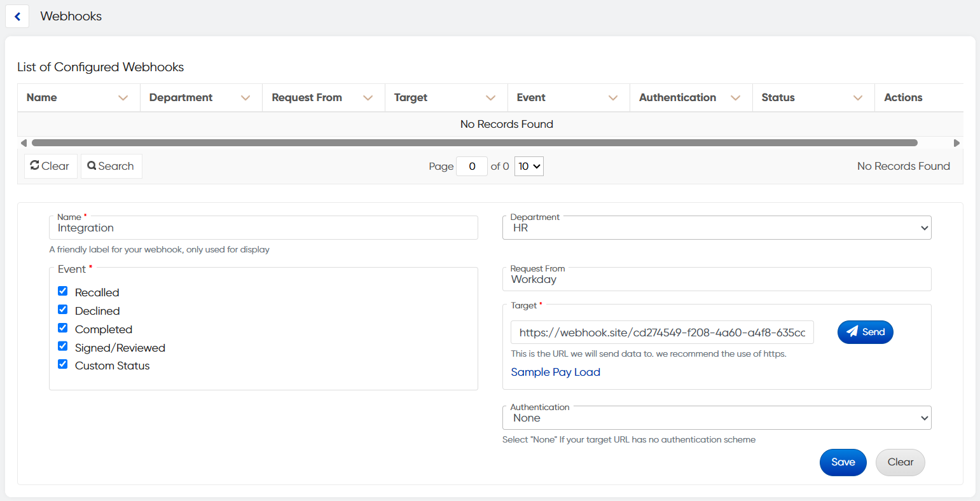Viewport: 980px width, 501px height.
Task: Open the page size dropdown showing 10
Action: pyautogui.click(x=528, y=167)
